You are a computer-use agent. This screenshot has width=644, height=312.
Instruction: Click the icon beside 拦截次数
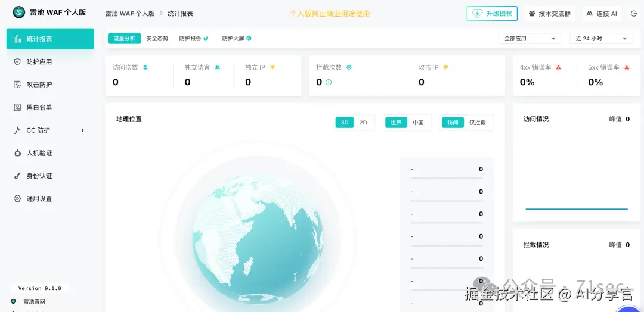tap(349, 67)
